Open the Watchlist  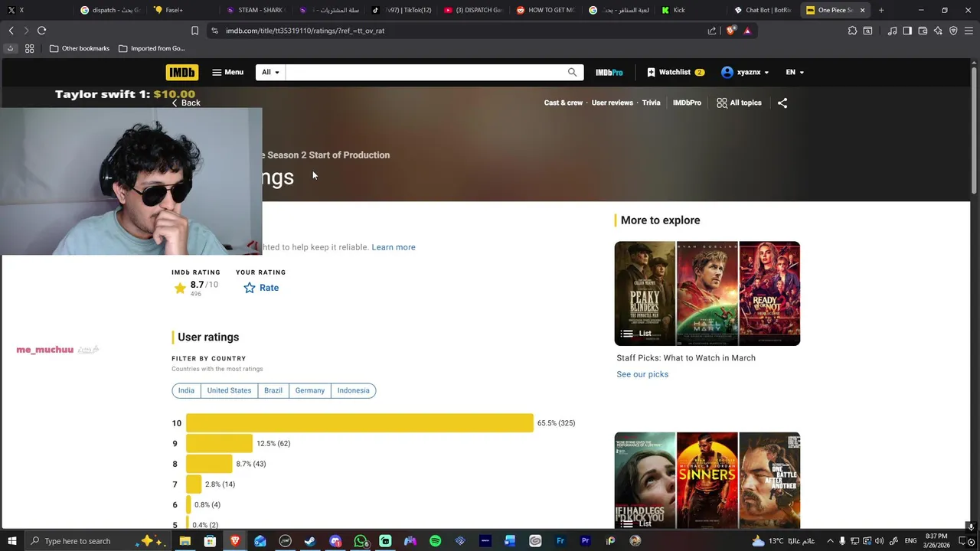pyautogui.click(x=675, y=72)
